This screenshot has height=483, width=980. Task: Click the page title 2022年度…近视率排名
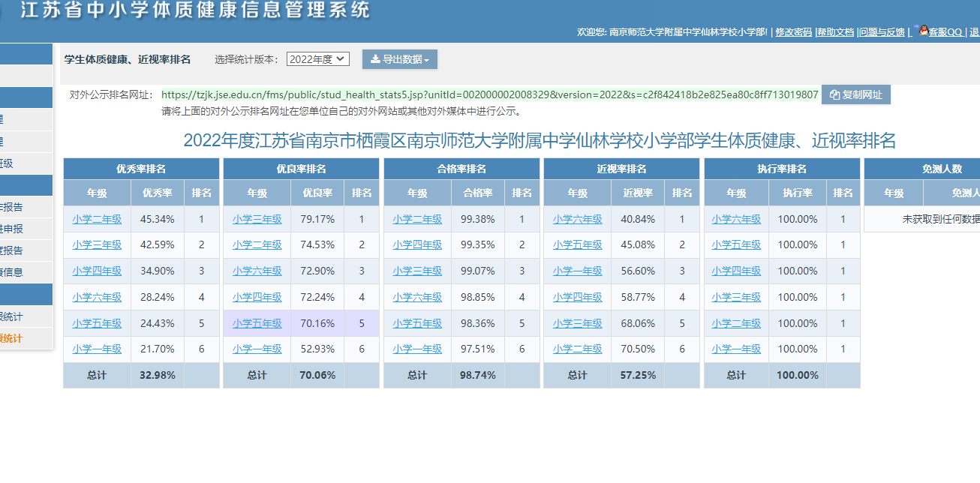tap(540, 140)
